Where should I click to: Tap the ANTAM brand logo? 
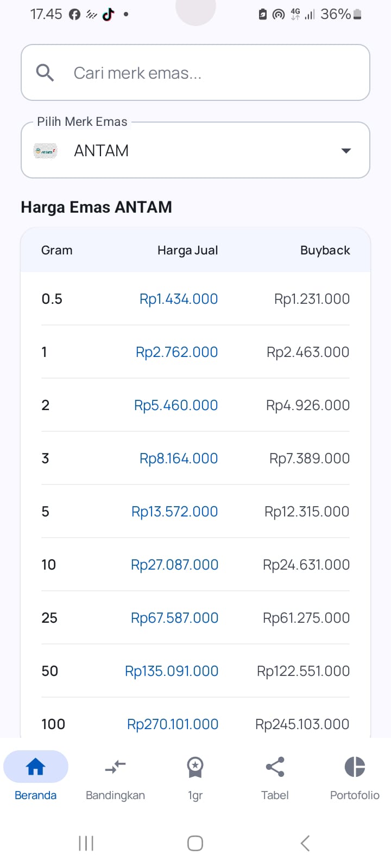45,150
